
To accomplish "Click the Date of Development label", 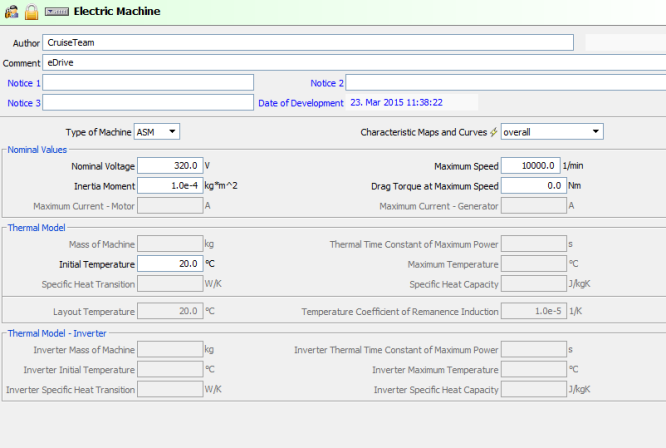I will 301,103.
